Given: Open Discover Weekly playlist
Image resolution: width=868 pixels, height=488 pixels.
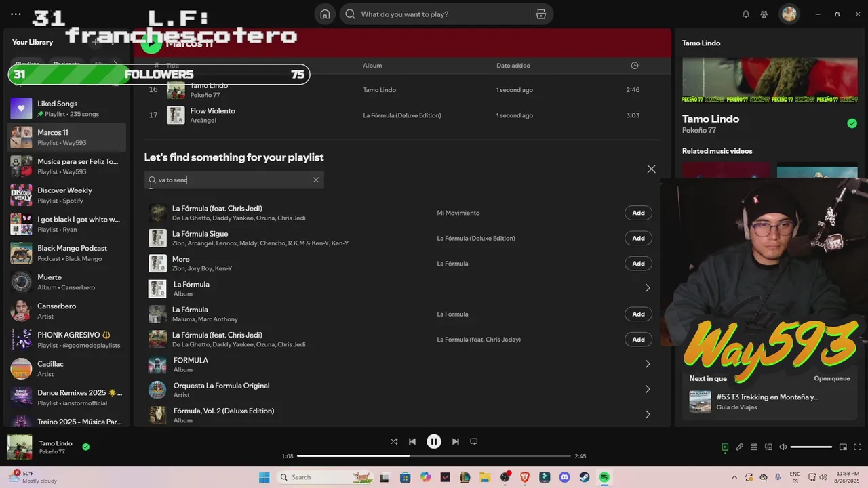Looking at the screenshot, I should pyautogui.click(x=66, y=195).
